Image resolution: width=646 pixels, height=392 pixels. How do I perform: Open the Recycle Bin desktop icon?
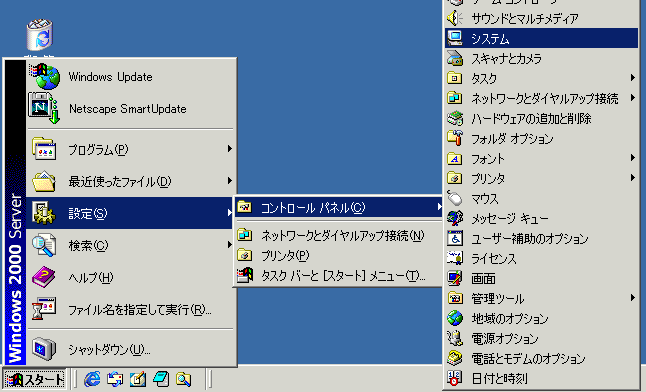click(x=40, y=35)
